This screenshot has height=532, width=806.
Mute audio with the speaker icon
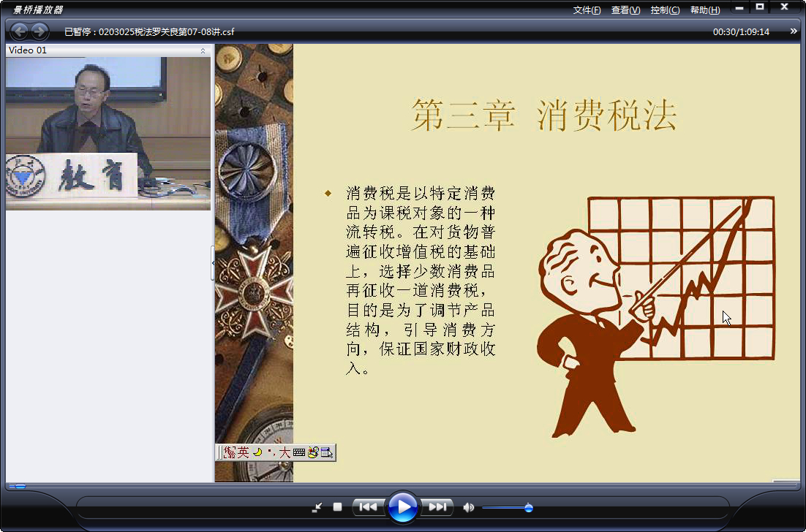coord(468,508)
